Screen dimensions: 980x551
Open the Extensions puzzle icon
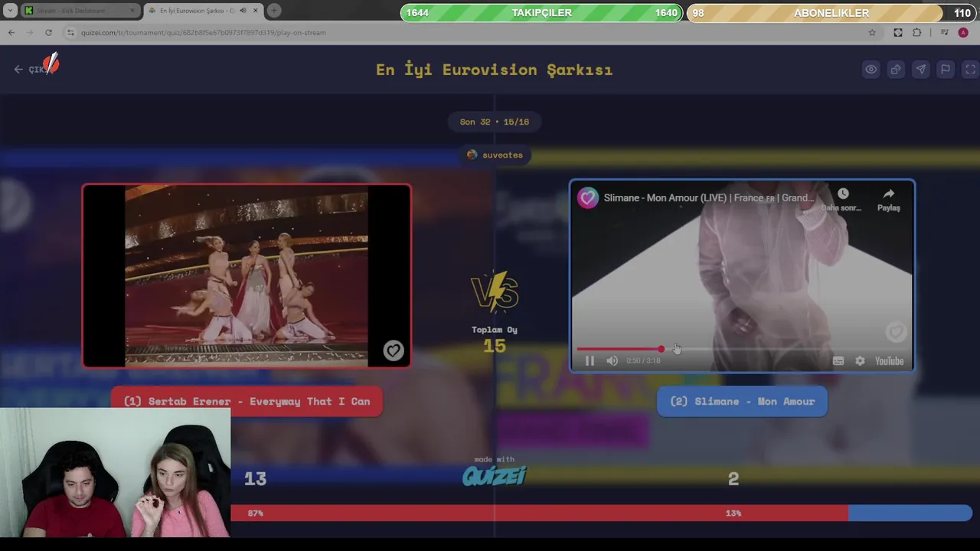pyautogui.click(x=917, y=33)
